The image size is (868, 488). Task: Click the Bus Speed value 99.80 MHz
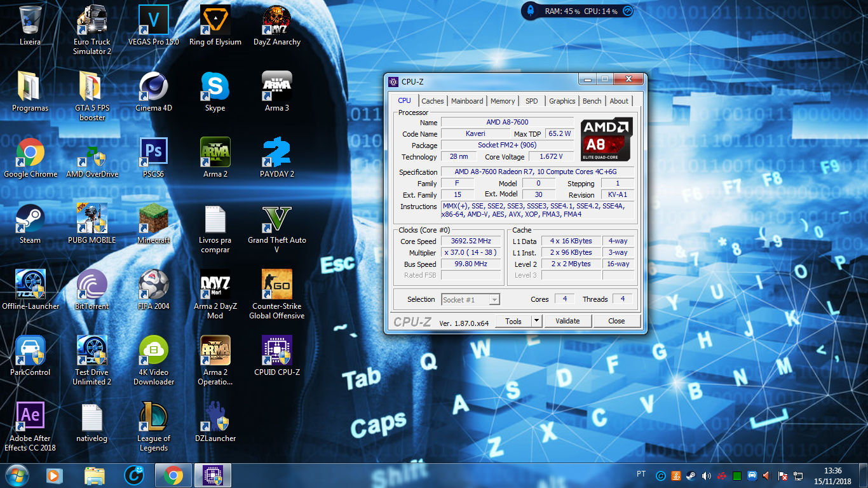coord(471,264)
